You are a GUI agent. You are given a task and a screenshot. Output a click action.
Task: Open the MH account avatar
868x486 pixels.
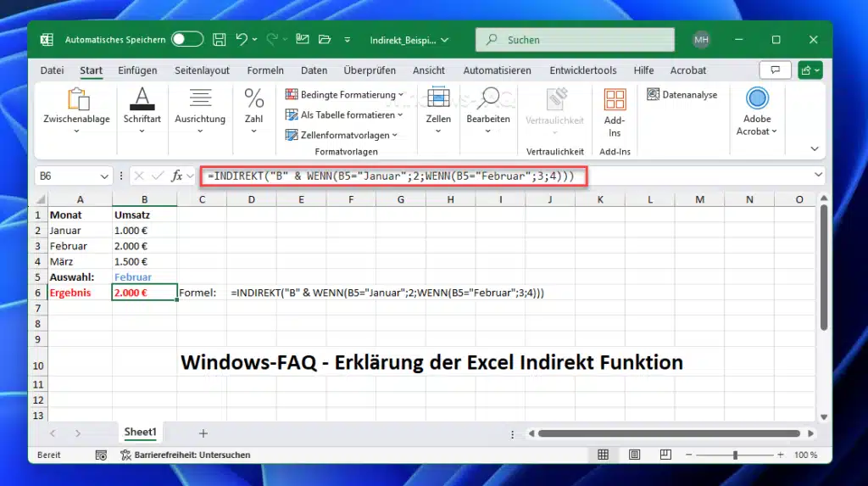click(701, 39)
